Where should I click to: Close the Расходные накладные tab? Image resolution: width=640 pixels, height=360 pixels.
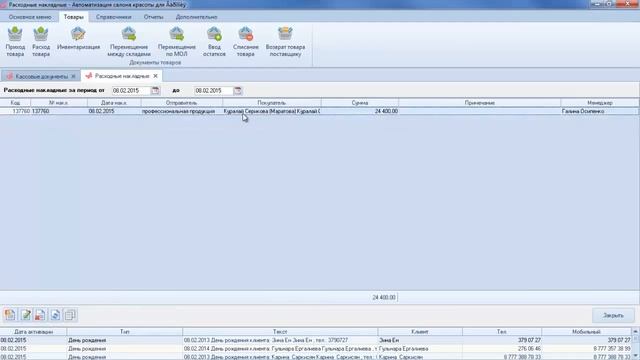pos(156,76)
